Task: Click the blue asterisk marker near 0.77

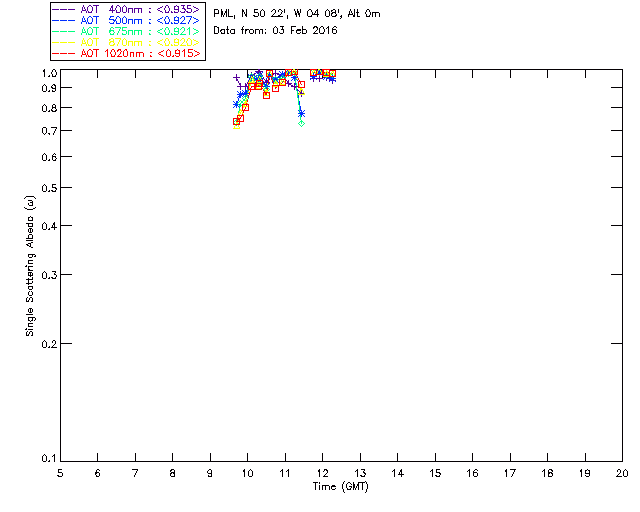Action: [x=301, y=114]
